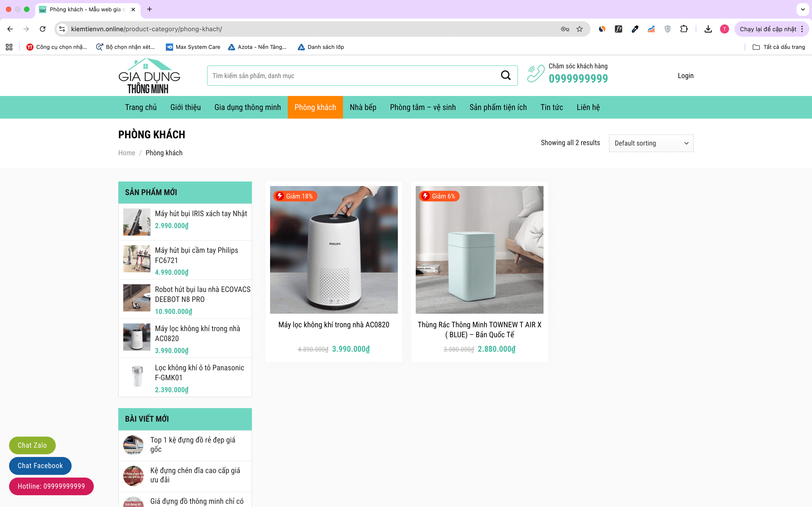Click the Chat Zalo button
This screenshot has width=812, height=507.
(32, 445)
